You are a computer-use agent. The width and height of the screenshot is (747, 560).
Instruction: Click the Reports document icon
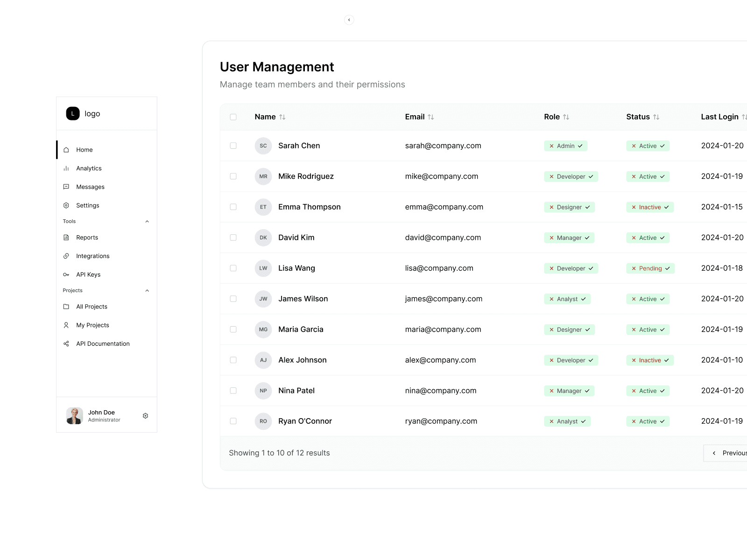[x=66, y=238]
